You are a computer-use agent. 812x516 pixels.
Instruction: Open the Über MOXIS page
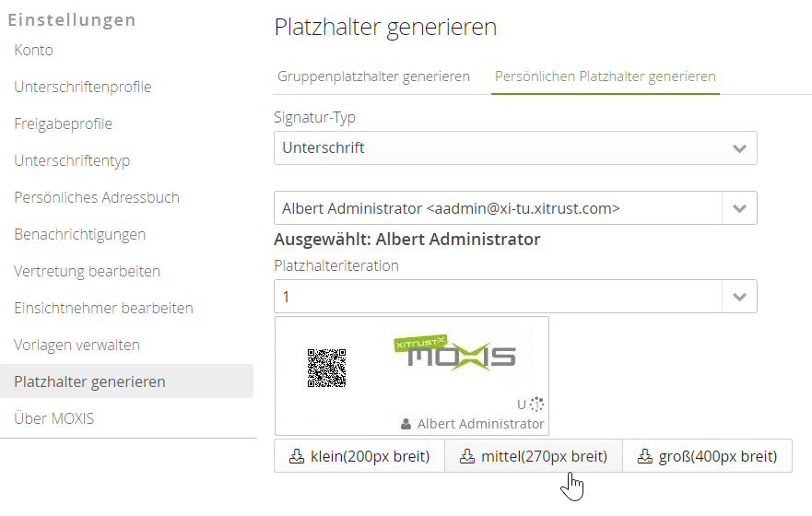[x=54, y=418]
